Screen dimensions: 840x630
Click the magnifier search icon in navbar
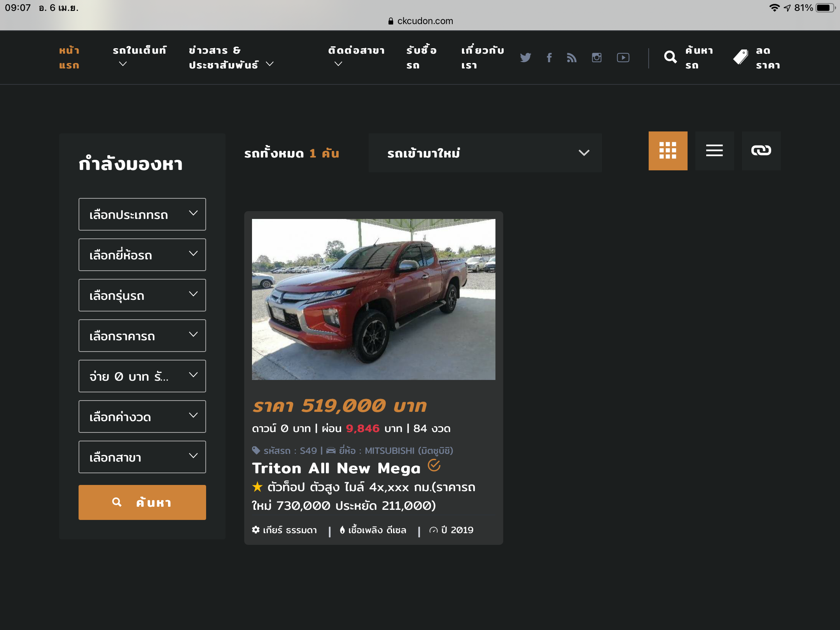(670, 58)
